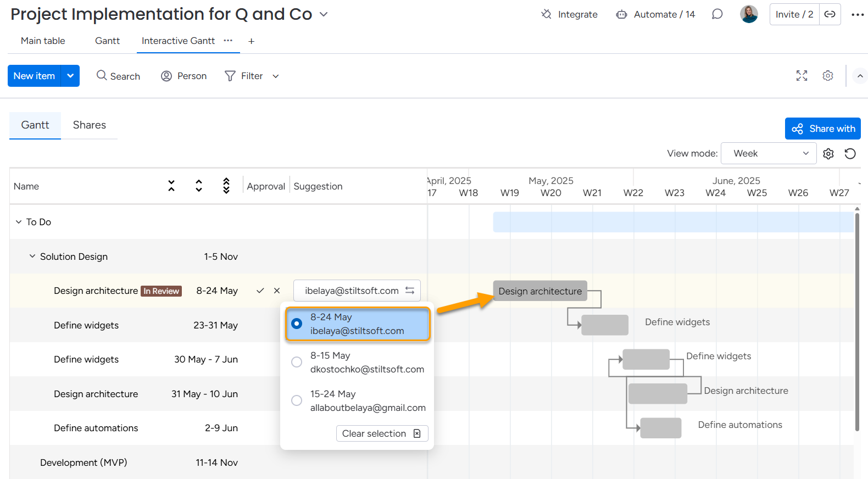Collapse the To Do group

pyautogui.click(x=19, y=222)
